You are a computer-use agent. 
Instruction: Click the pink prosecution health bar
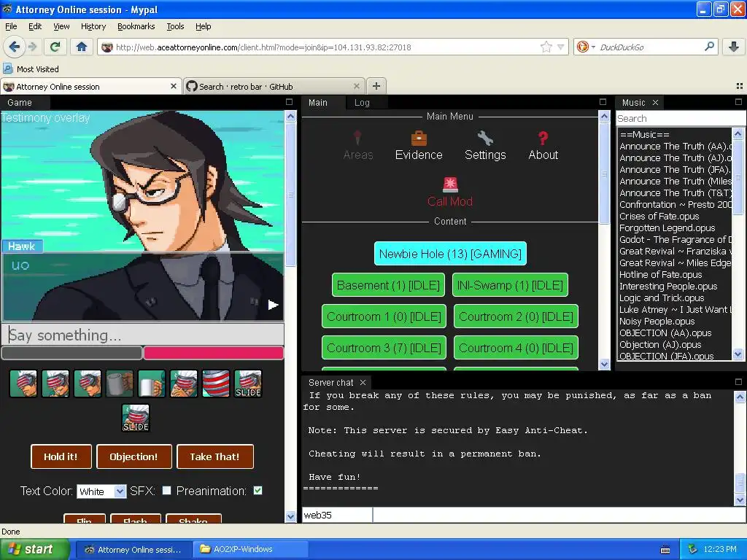214,353
